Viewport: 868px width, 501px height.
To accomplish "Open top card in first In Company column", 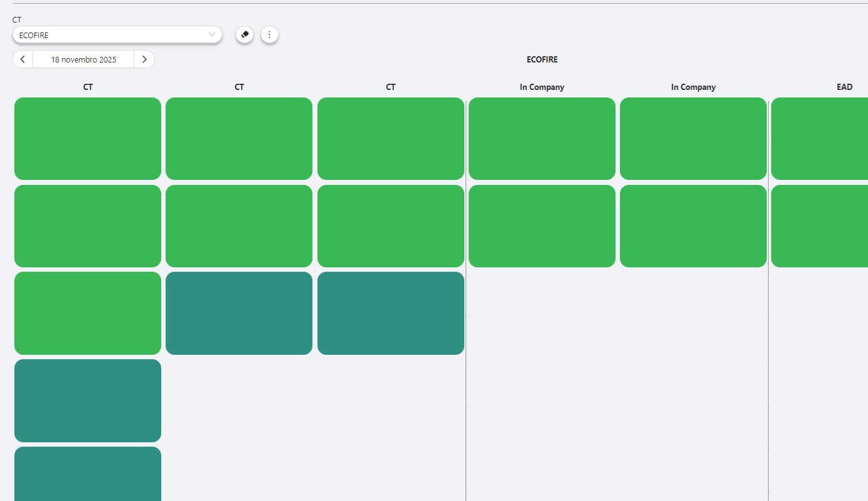I will [542, 139].
